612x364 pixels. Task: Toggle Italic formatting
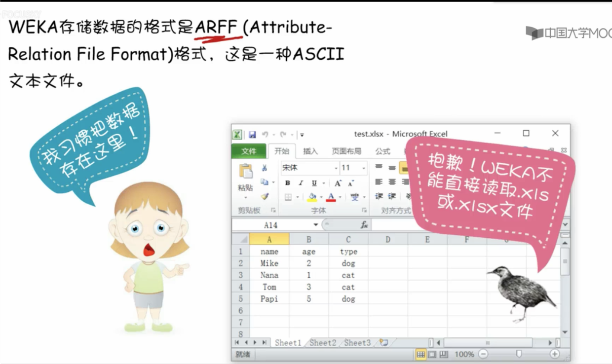301,183
